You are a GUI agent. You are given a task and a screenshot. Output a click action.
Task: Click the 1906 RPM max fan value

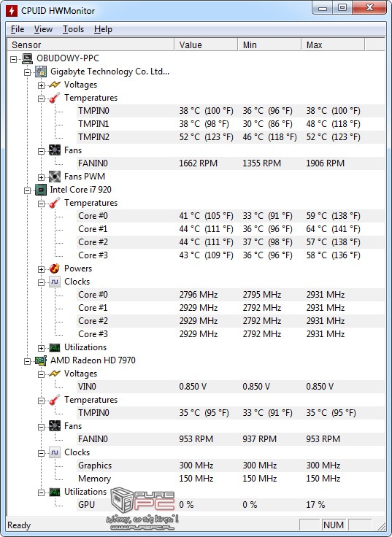click(325, 163)
